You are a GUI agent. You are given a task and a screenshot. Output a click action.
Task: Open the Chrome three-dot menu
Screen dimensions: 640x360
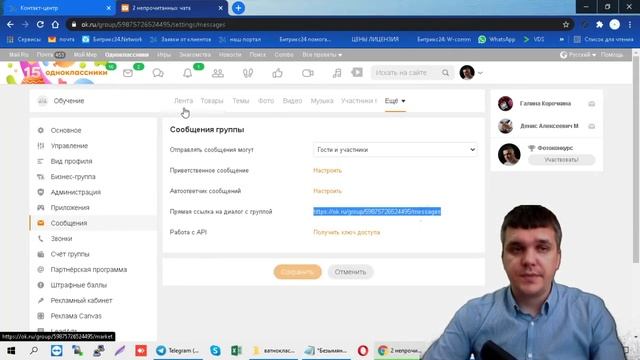(630, 24)
